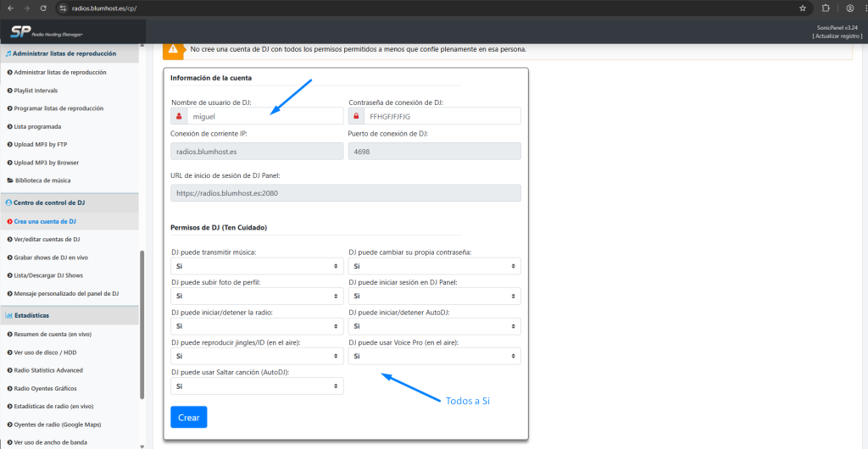Click the 'Actualizar registro' link

(x=837, y=36)
